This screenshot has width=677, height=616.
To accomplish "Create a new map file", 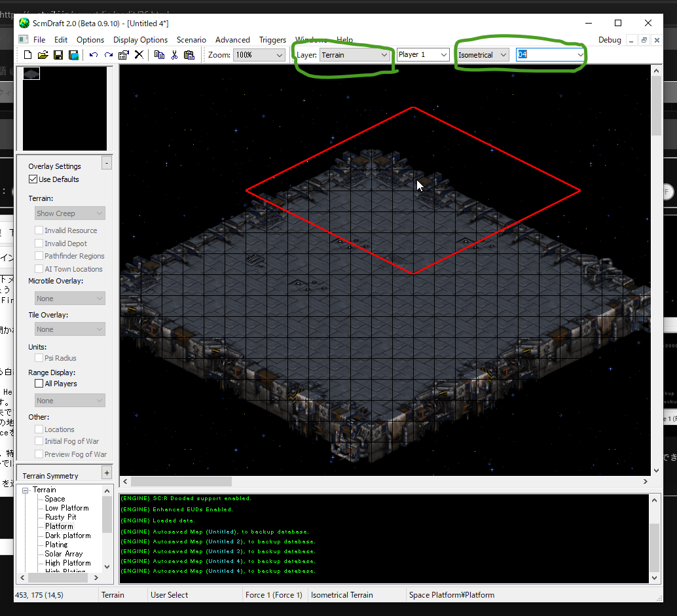I will point(27,55).
